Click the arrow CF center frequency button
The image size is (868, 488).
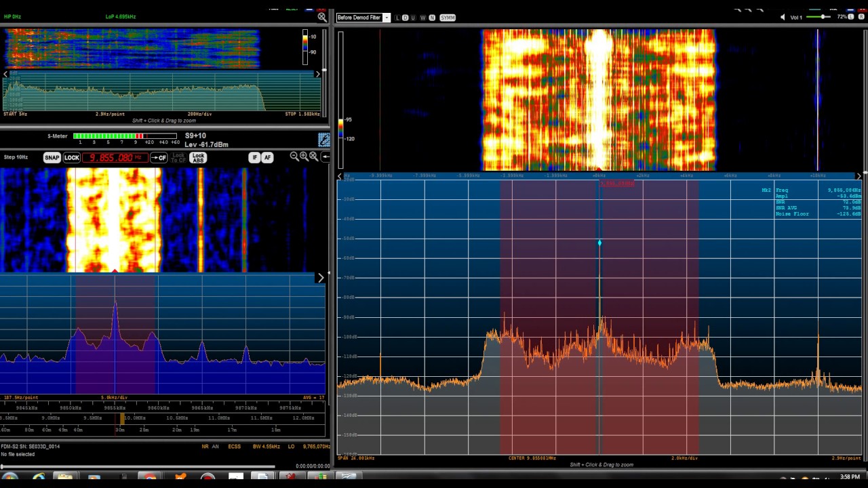point(159,157)
